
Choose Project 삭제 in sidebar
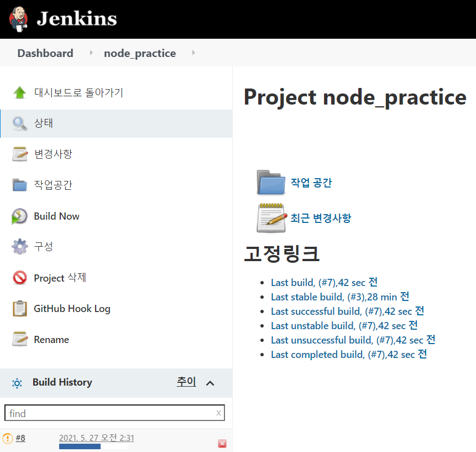[x=60, y=278]
